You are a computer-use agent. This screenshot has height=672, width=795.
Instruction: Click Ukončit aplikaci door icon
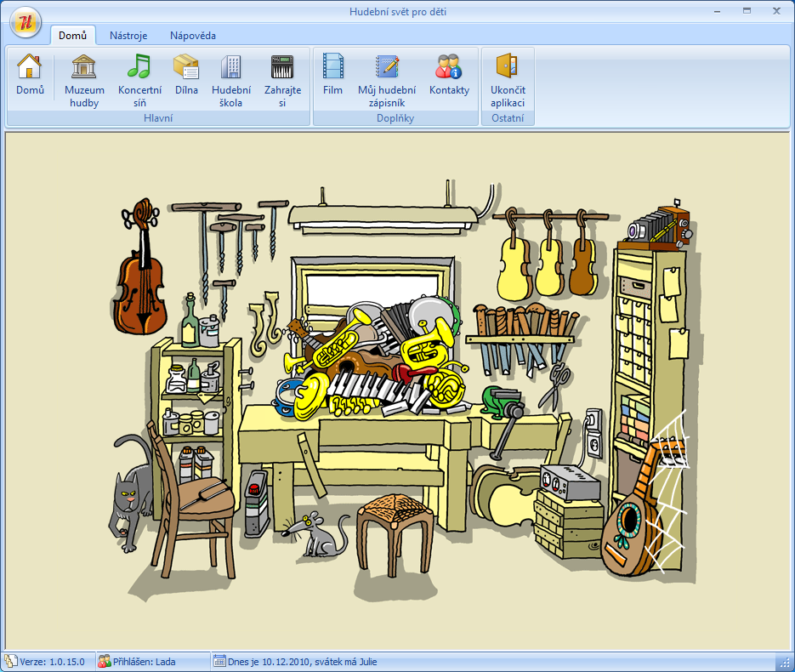(508, 80)
